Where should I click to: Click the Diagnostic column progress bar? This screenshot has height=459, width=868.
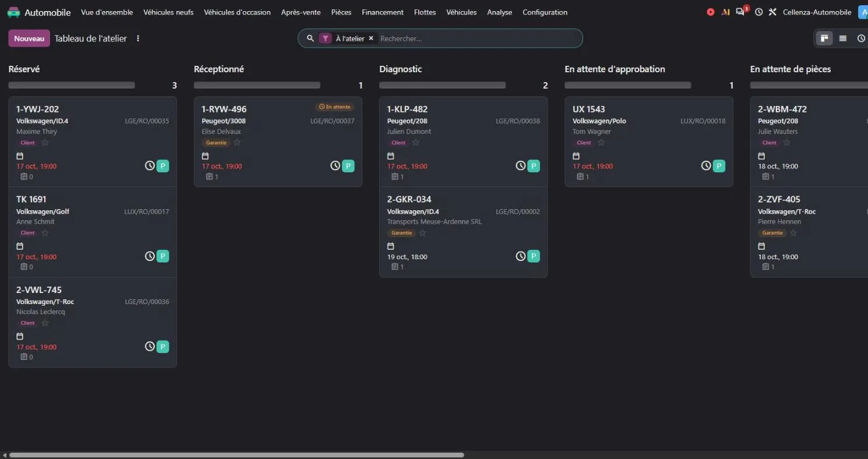[442, 85]
